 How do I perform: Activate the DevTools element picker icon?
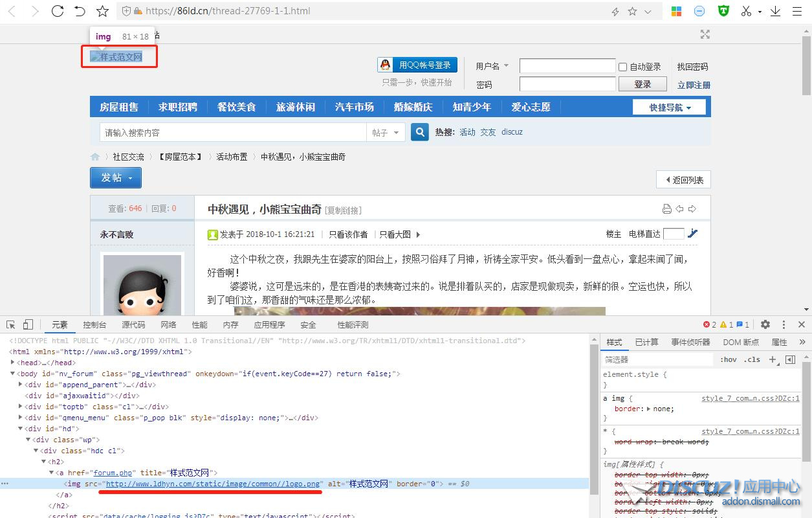11,324
